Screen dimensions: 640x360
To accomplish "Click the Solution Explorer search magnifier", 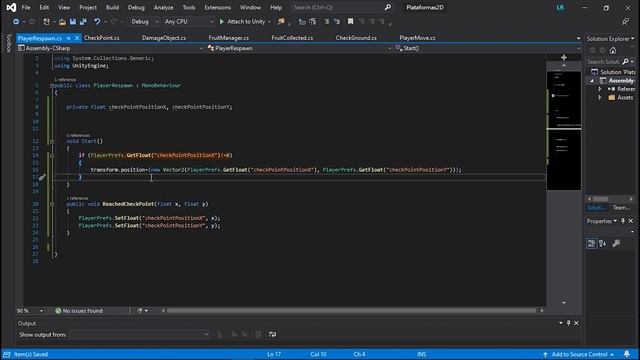I will click(x=625, y=62).
